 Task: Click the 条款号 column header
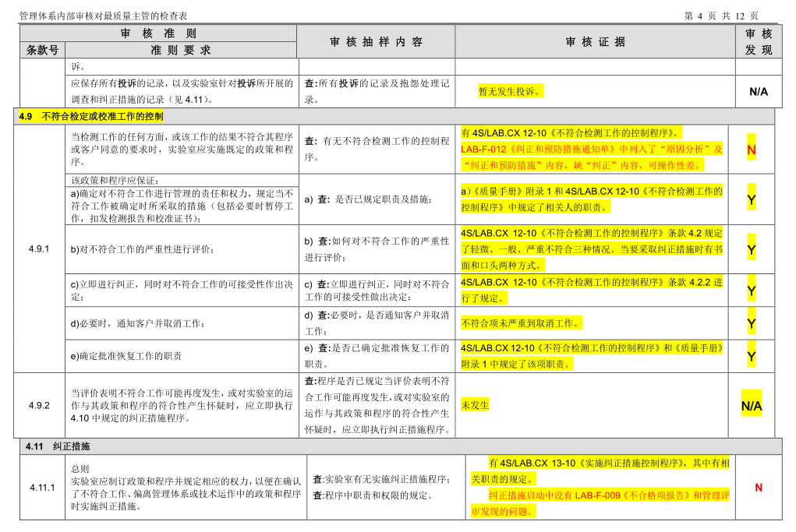point(43,50)
